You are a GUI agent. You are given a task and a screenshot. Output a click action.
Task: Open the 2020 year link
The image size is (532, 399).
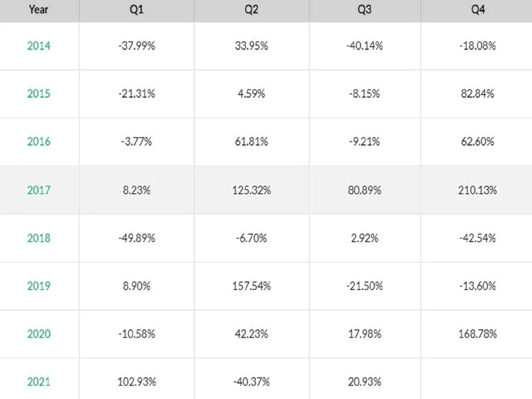[39, 334]
